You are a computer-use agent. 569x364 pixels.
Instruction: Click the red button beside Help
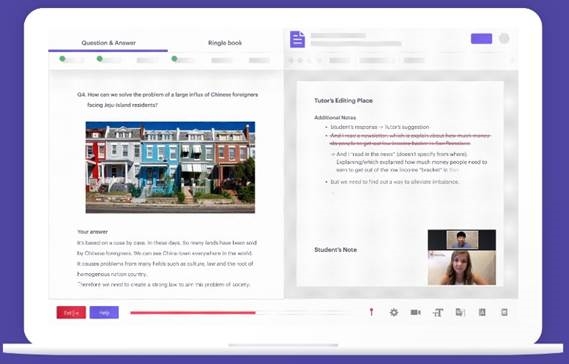click(x=71, y=312)
